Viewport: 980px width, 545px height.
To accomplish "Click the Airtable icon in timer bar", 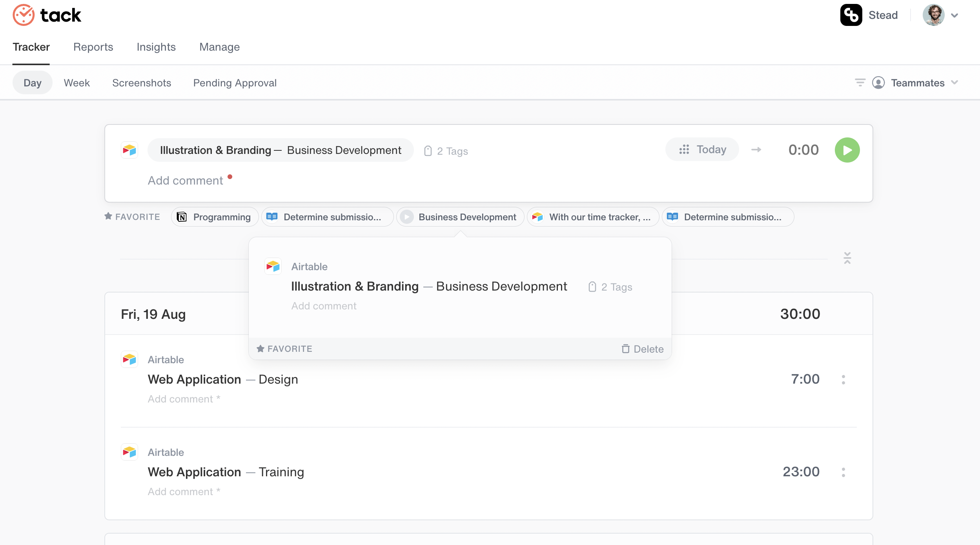I will (129, 150).
